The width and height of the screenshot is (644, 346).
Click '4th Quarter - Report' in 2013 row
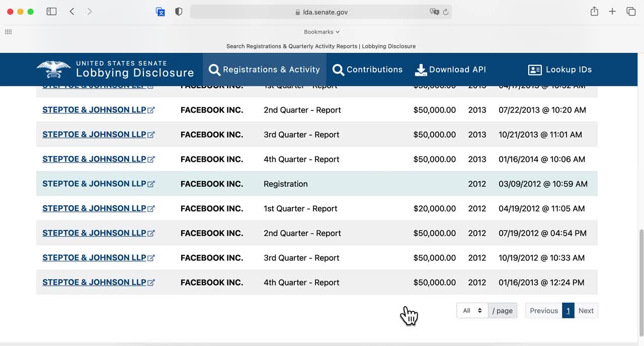[301, 159]
